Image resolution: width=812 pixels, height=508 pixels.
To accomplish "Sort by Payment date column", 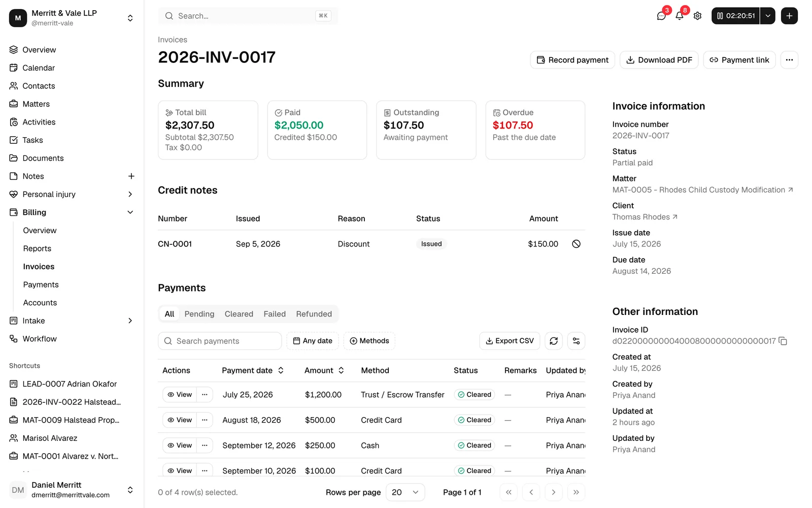I will click(253, 370).
